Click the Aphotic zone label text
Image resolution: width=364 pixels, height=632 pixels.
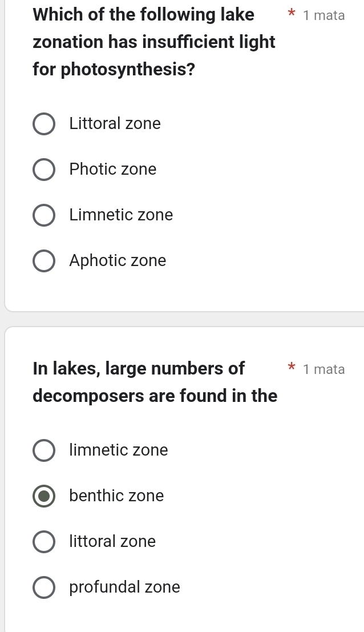[x=118, y=261]
